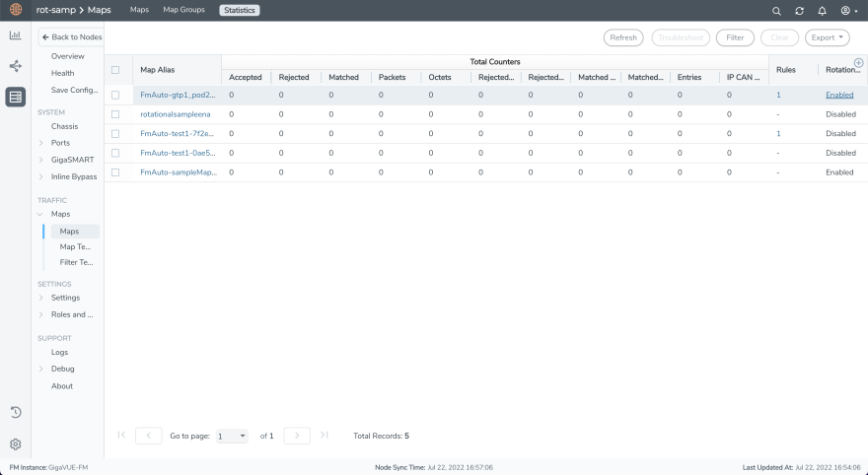
Task: Open the user account menu icon
Action: 847,11
